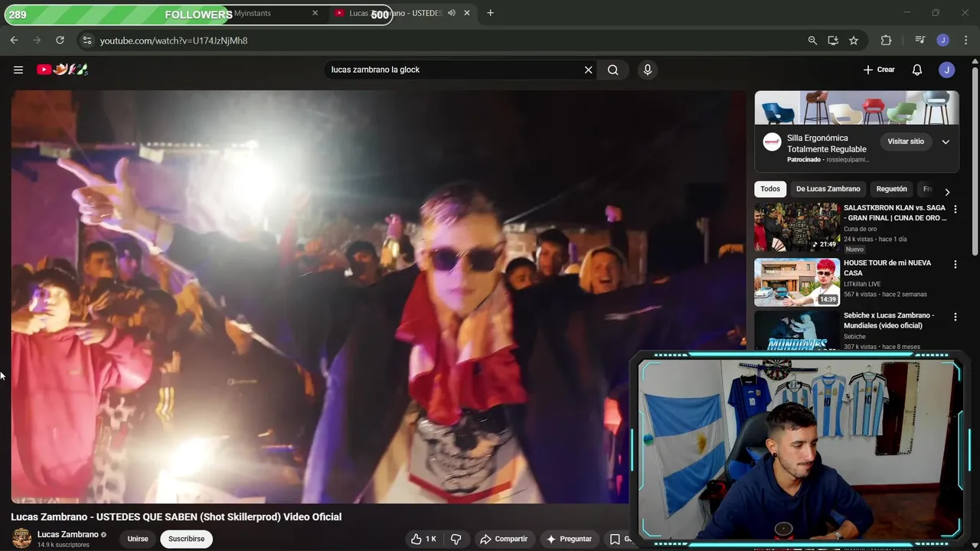Screen dimensions: 980x551
Task: Mute the Lucas Zambrano tab audio
Action: pyautogui.click(x=452, y=13)
